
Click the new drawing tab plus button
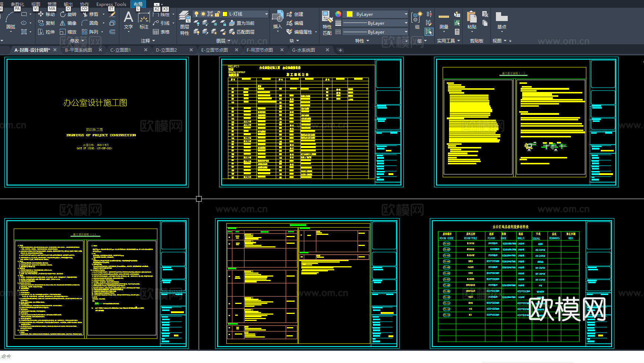340,50
